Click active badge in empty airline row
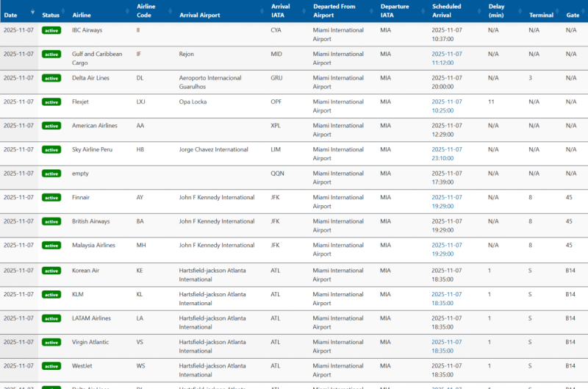Image resolution: width=588 pixels, height=389 pixels. (x=51, y=174)
